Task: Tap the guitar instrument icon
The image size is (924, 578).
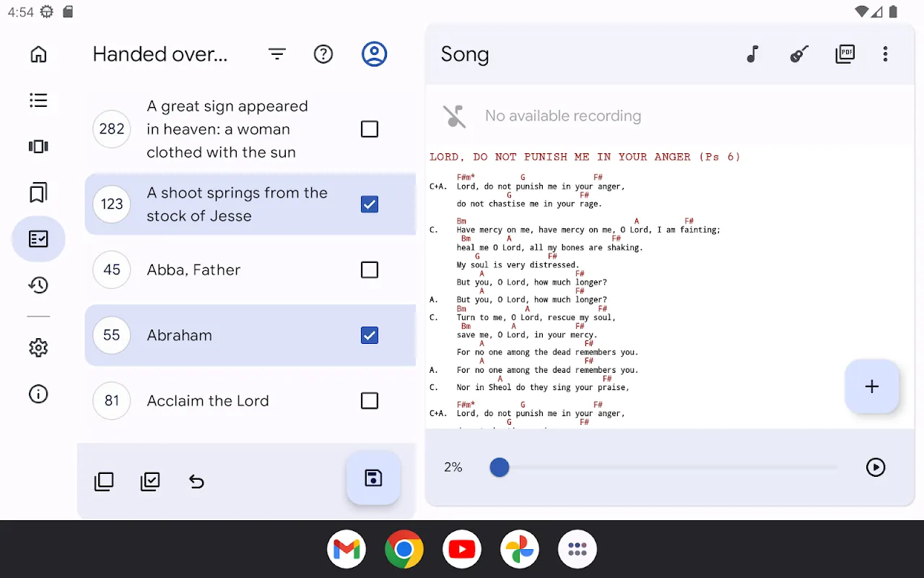Action: [799, 54]
